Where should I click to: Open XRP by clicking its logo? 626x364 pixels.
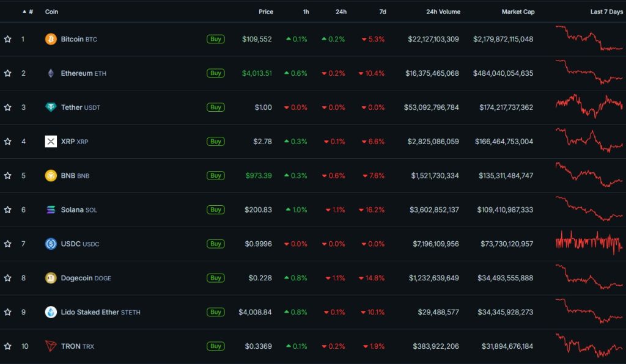pyautogui.click(x=50, y=141)
